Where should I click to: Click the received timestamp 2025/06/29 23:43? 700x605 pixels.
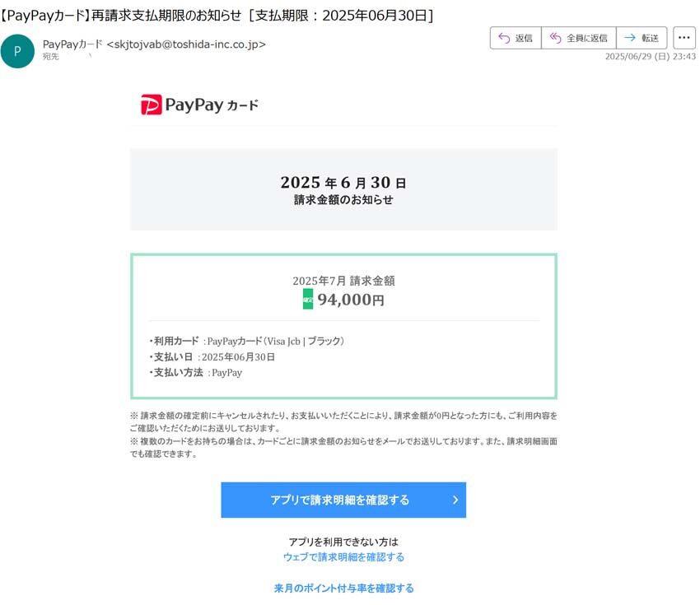point(651,56)
